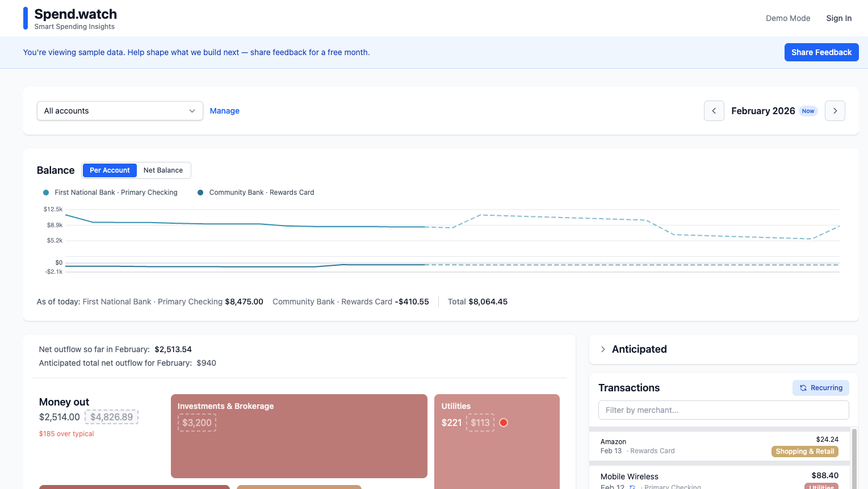Click the filter by merchant field
Screen dimensions: 868x489
723,409
